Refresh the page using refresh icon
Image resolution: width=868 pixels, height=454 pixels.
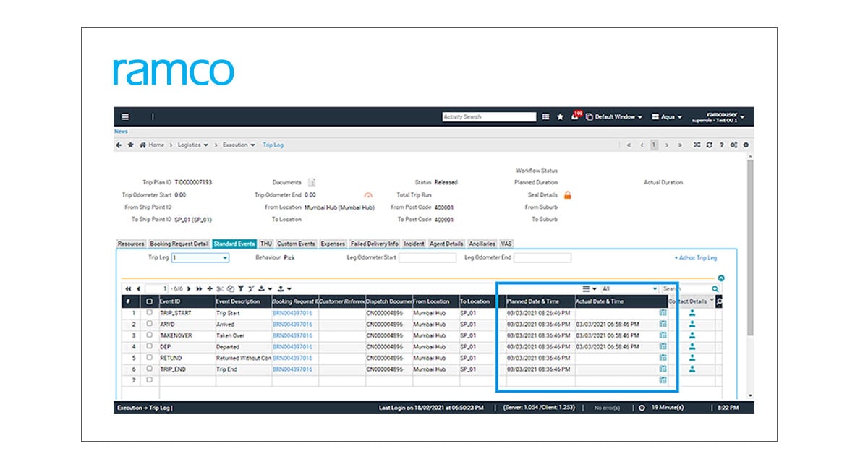click(x=709, y=145)
